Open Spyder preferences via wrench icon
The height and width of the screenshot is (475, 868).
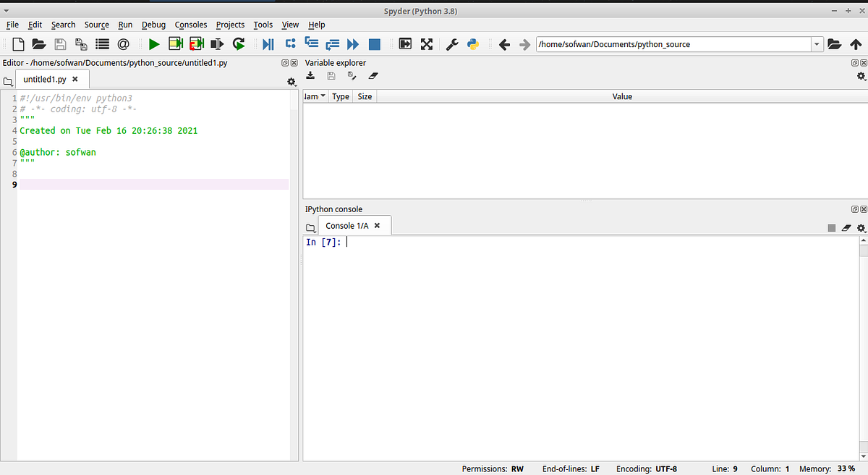click(x=451, y=43)
